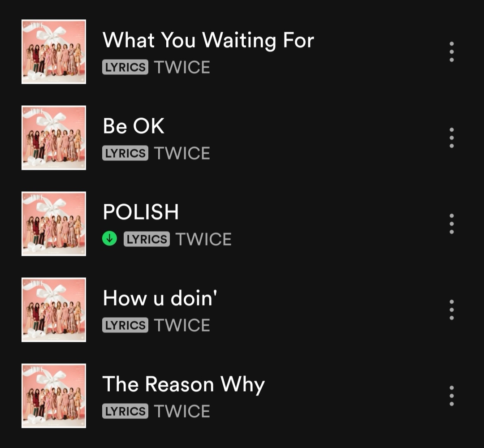Viewport: 484px width, 448px height.
Task: Click the green downloaded icon under POLISH
Action: [x=110, y=239]
